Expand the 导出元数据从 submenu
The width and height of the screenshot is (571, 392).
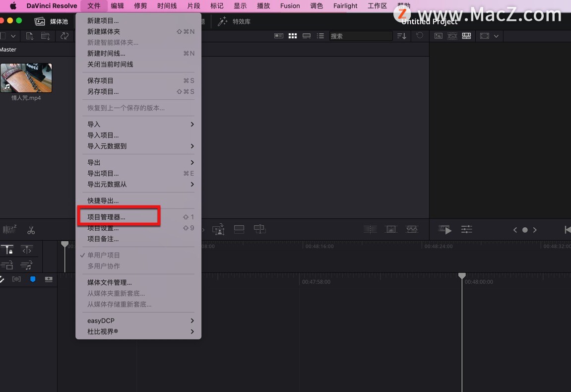[x=138, y=185]
